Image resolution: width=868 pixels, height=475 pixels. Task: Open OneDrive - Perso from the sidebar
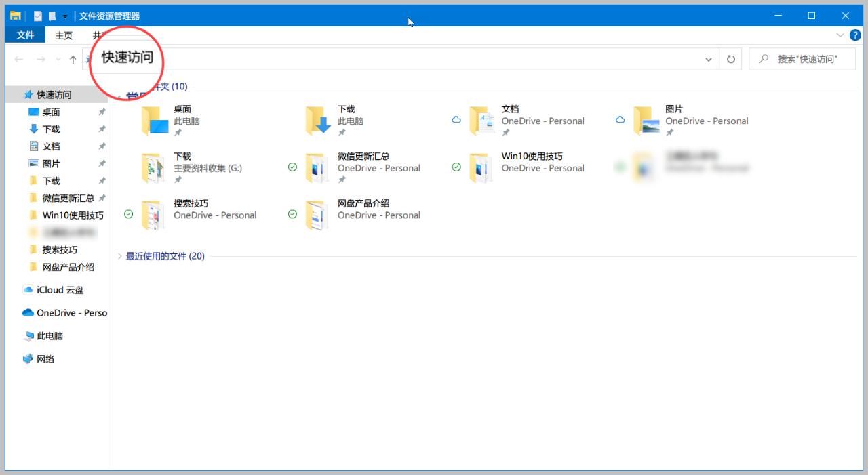[70, 312]
